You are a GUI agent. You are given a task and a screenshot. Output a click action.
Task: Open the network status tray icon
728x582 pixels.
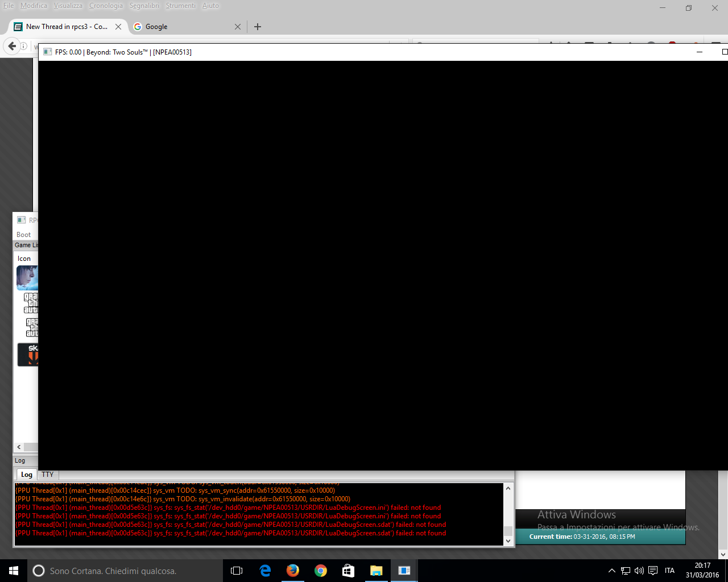point(626,571)
